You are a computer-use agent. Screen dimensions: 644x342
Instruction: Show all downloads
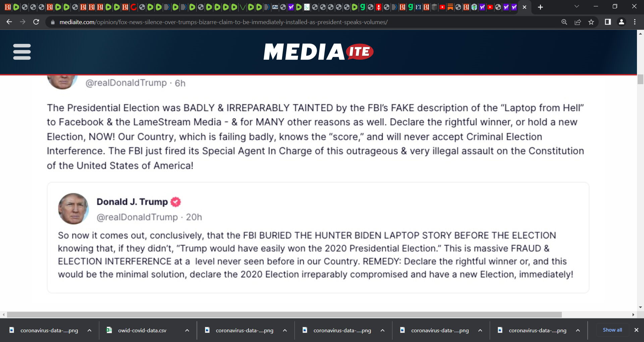click(x=612, y=330)
